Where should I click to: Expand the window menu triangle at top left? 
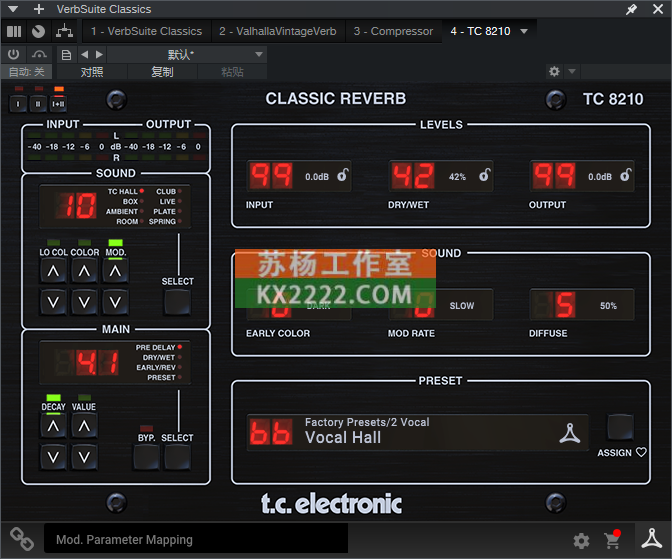13,9
